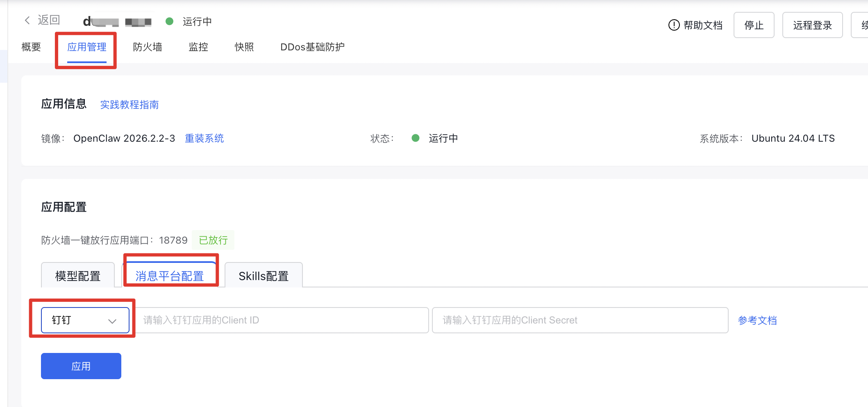Click the 重装系统 link
The width and height of the screenshot is (868, 407).
tap(204, 138)
